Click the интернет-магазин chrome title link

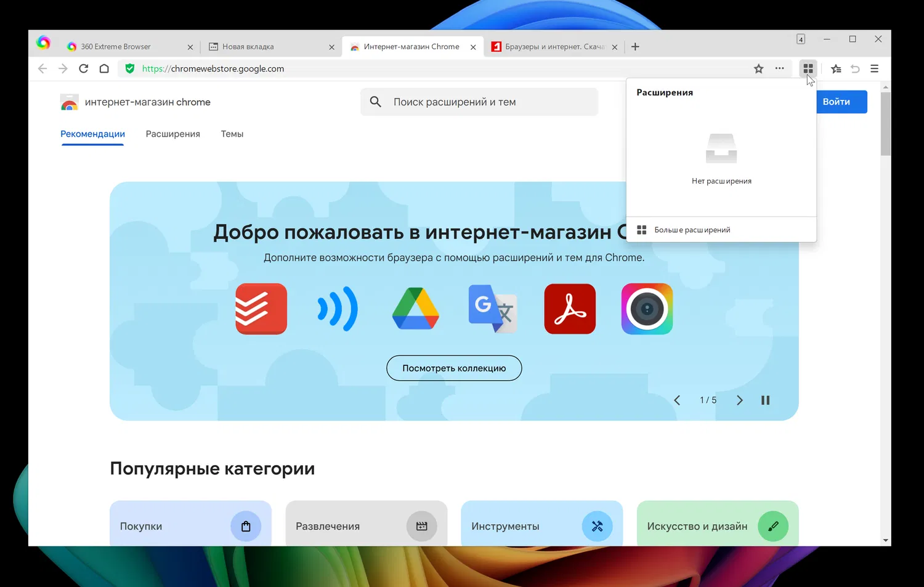(148, 102)
